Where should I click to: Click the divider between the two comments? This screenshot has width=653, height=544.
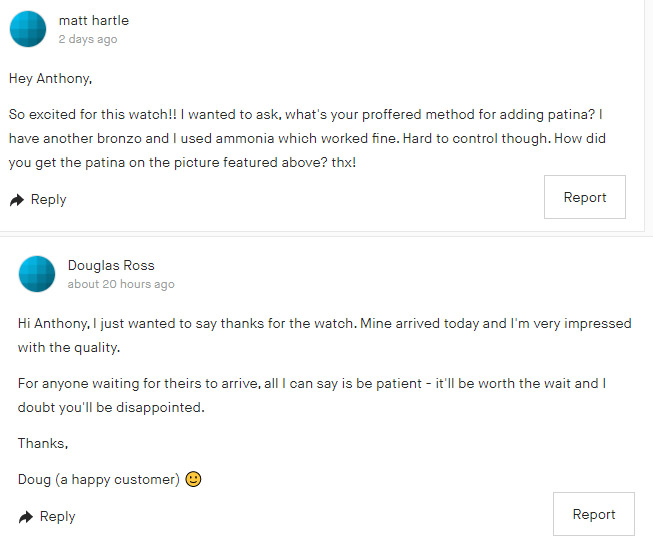(326, 236)
